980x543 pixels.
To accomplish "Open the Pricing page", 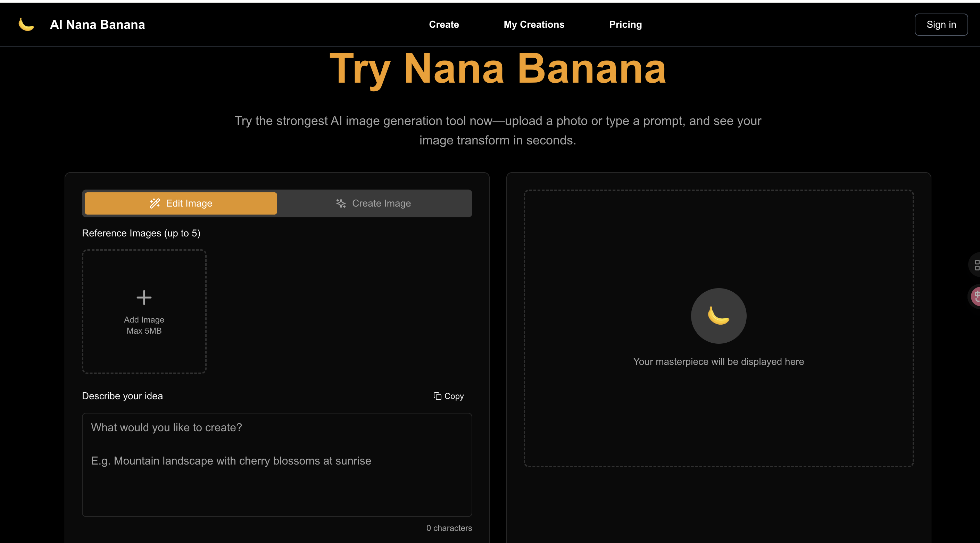I will [625, 24].
